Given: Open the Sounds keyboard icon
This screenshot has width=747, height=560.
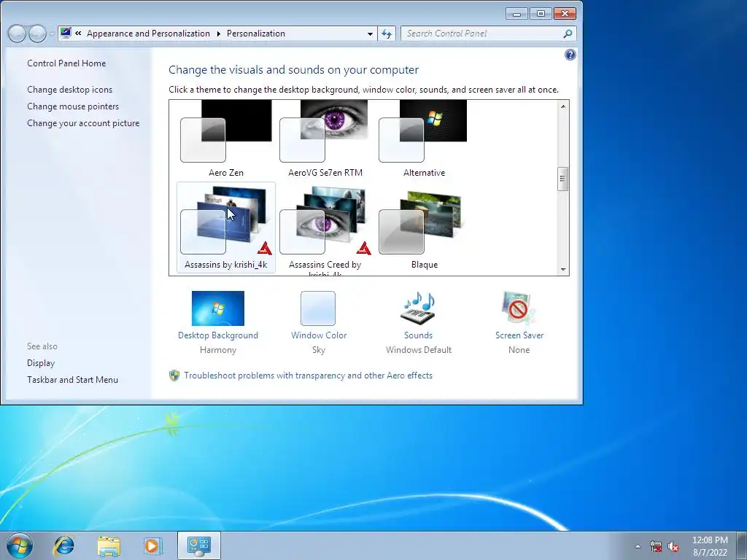Looking at the screenshot, I should click(418, 308).
